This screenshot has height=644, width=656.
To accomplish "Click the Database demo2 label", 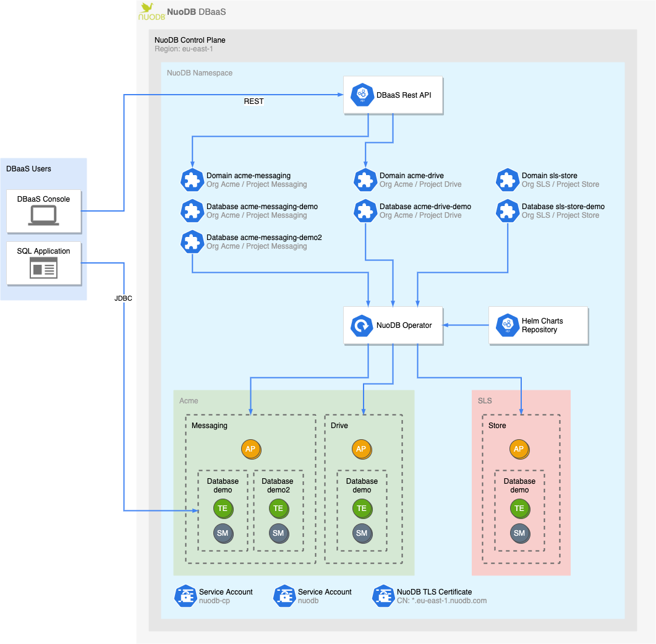I will pyautogui.click(x=278, y=485).
